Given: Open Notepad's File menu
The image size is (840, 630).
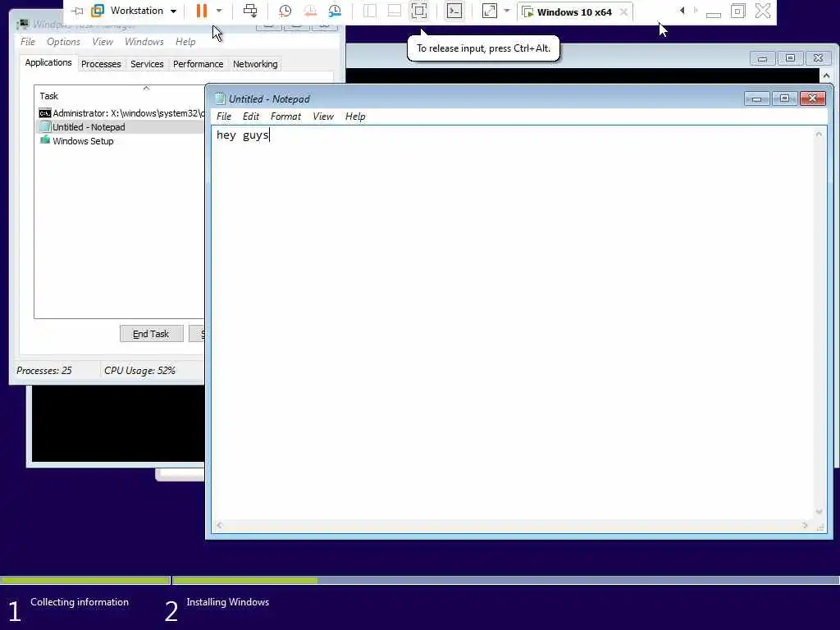Looking at the screenshot, I should click(223, 116).
